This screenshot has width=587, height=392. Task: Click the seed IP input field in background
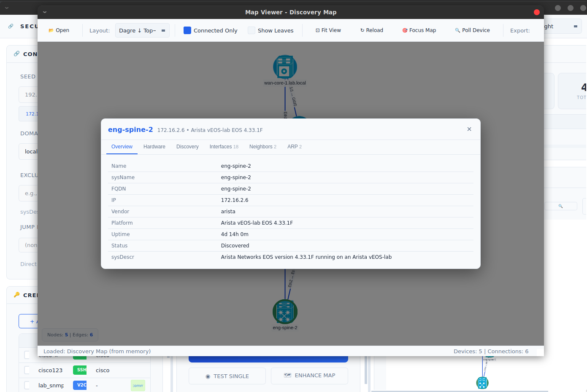coord(28,94)
